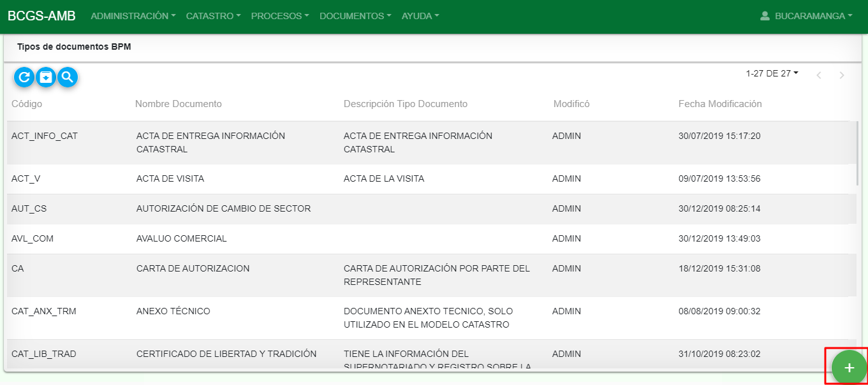Click the archive/download box icon
Viewport: 868px width, 385px height.
tap(46, 78)
